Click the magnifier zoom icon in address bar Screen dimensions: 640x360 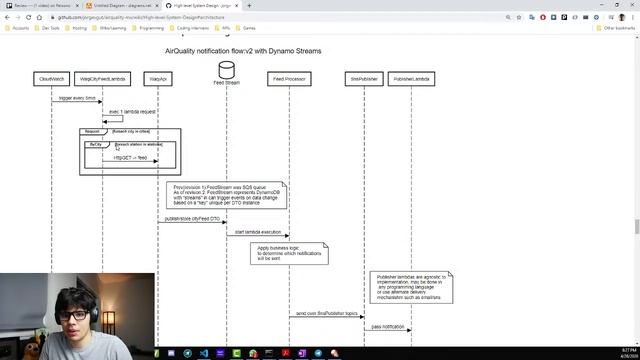click(508, 18)
